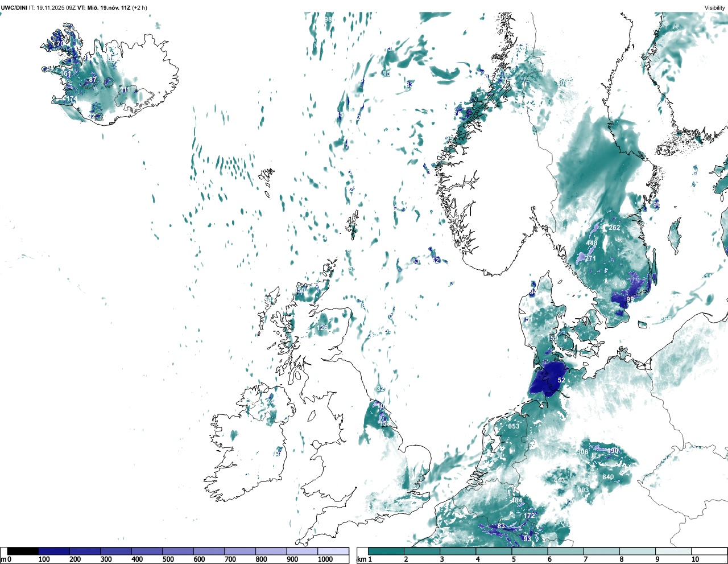Select the 200–300 m legend swatch
Screen dimensions: 728x564
pyautogui.click(x=85, y=551)
